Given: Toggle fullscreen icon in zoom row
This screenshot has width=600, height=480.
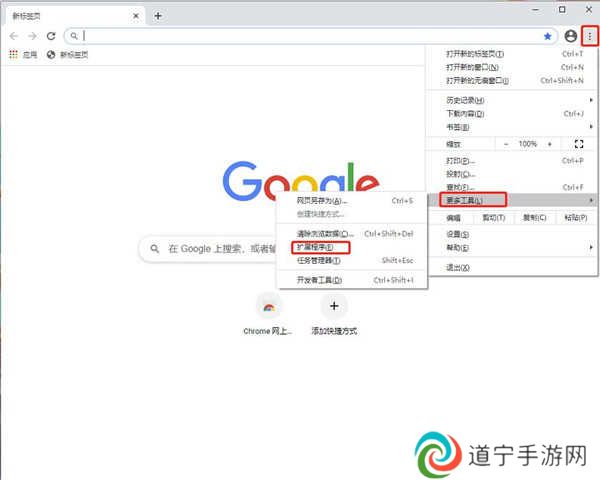Looking at the screenshot, I should [579, 144].
